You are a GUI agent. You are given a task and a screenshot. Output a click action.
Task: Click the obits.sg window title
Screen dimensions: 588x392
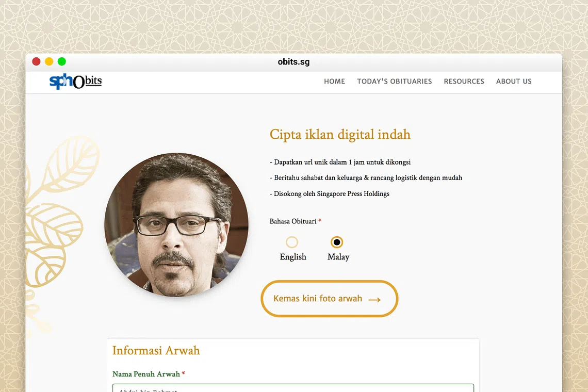(x=293, y=62)
